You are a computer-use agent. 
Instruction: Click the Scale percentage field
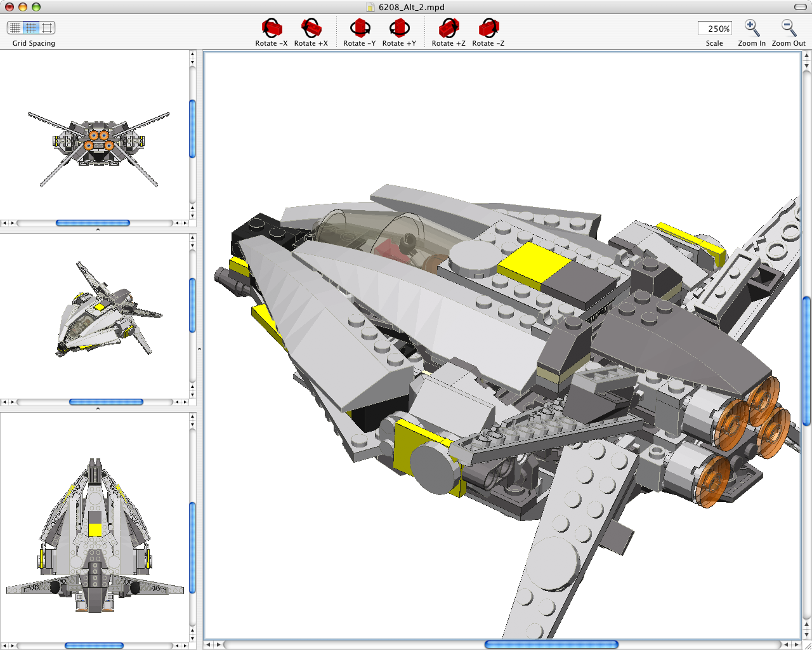point(714,29)
